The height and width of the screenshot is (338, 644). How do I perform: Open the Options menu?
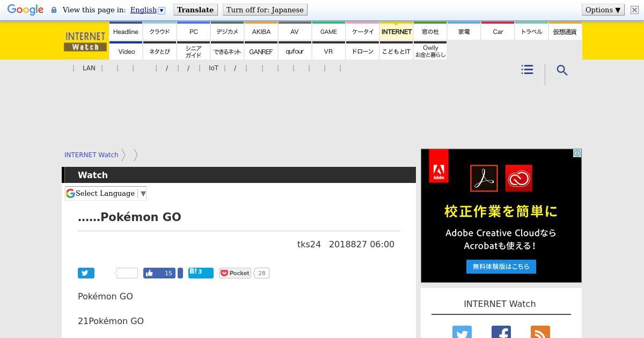coord(603,10)
